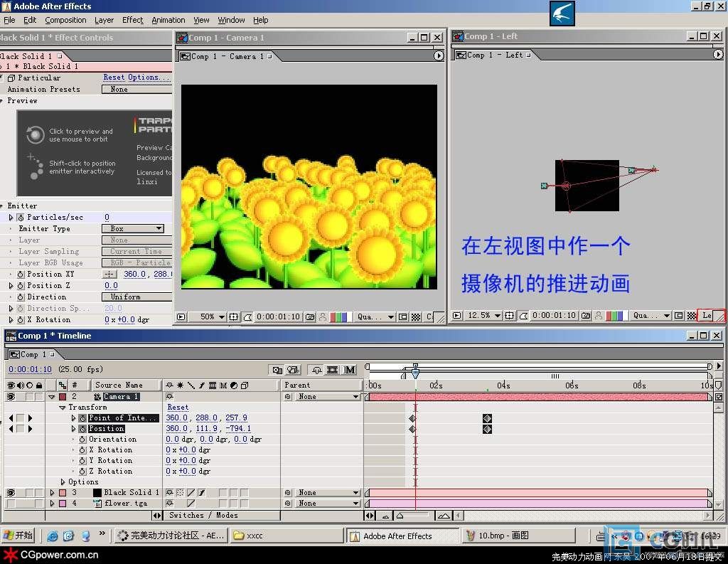The height and width of the screenshot is (564, 728).
Task: Click the Reset link for Particular effect
Action: point(114,78)
